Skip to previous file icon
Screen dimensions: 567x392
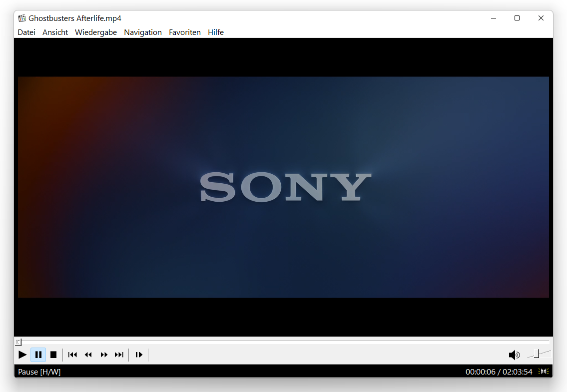(x=72, y=355)
